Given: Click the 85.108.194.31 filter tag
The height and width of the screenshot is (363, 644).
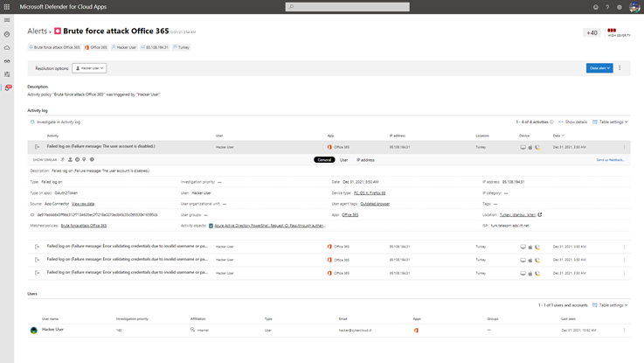Looking at the screenshot, I should tap(155, 47).
